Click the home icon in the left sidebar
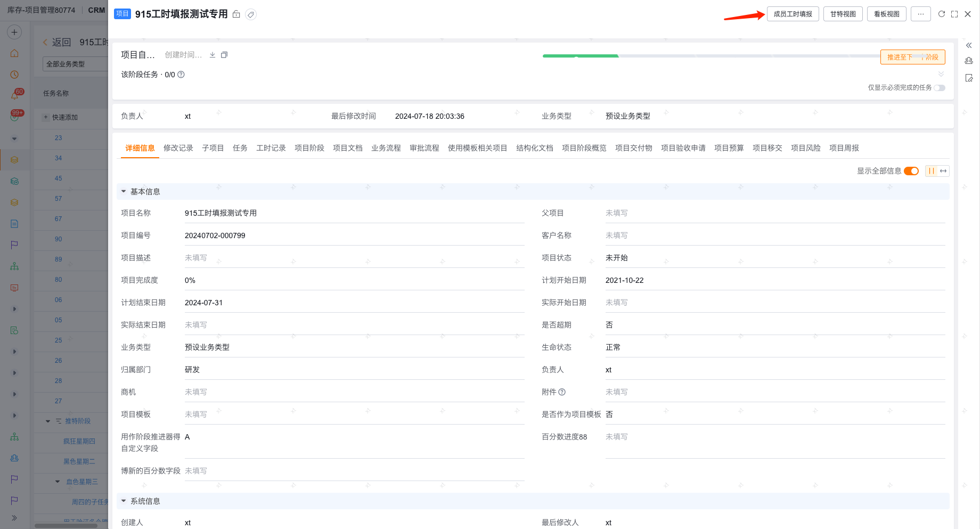This screenshot has height=529, width=980. coord(14,53)
